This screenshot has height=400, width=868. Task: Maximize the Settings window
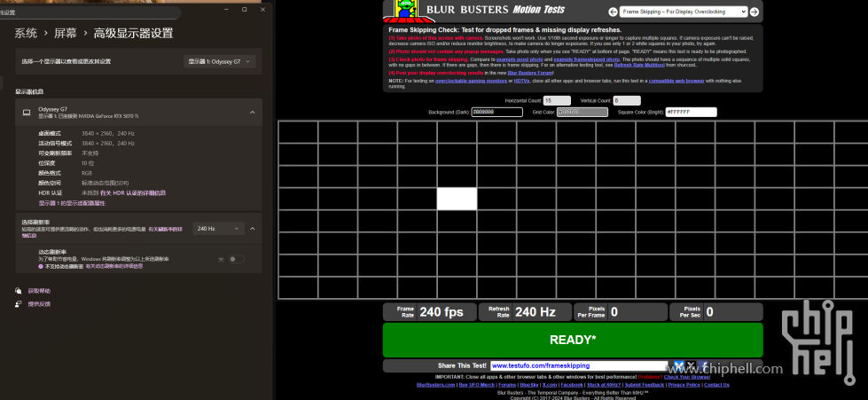point(245,10)
